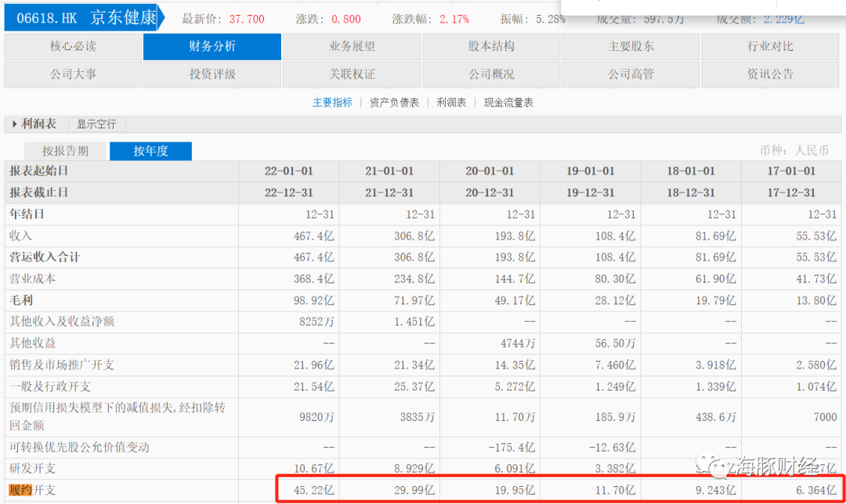Click the 22-01-01 column start date
The image size is (846, 504).
[x=288, y=171]
